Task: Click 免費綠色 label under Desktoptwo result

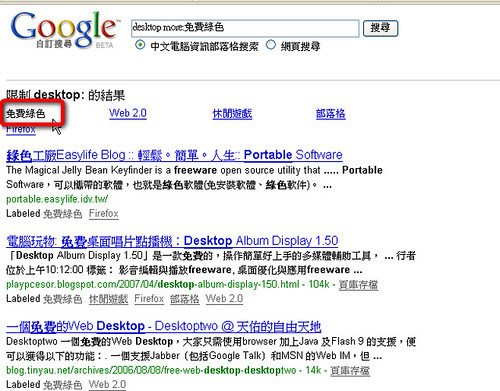Action: 63,385
